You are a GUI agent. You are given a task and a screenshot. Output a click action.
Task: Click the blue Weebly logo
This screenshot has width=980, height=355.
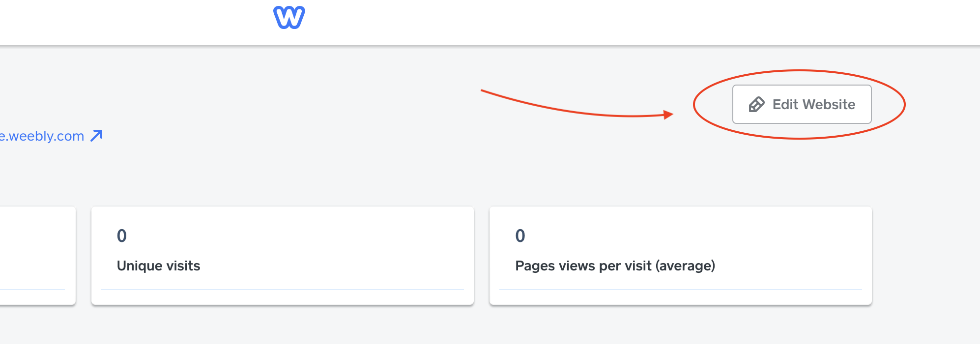point(289,18)
